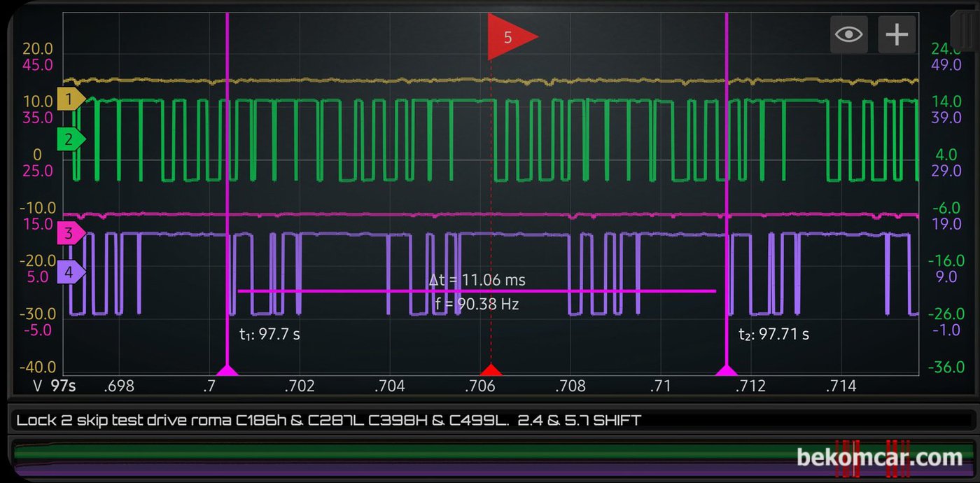Click the t1 cursor triangle handle
Image resolution: width=980 pixels, height=483 pixels.
(227, 370)
